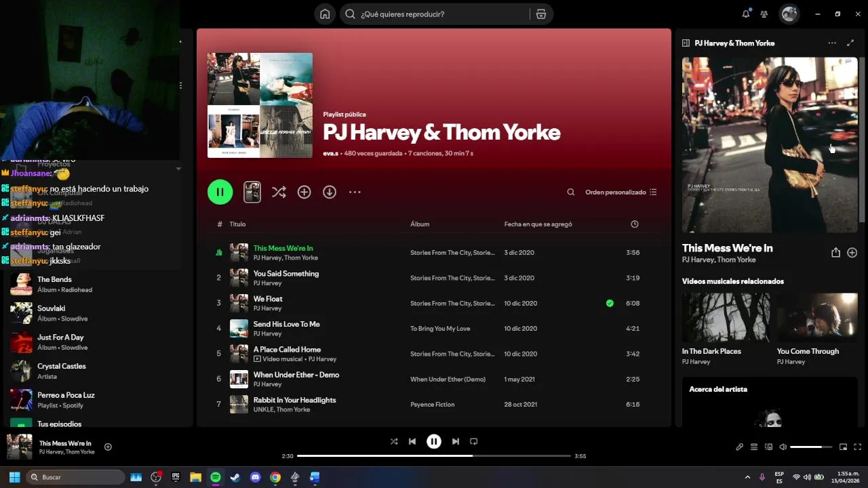Open Discord from the Windows taskbar
Image resolution: width=868 pixels, height=488 pixels.
click(255, 477)
